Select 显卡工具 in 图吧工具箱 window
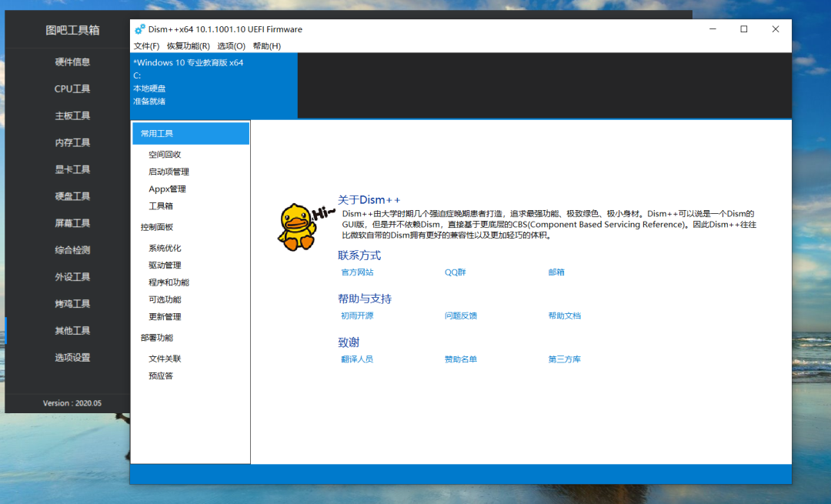831x504 pixels. [x=72, y=169]
